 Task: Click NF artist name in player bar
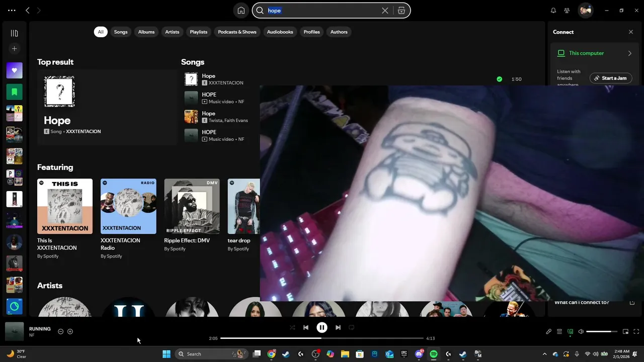(x=32, y=335)
